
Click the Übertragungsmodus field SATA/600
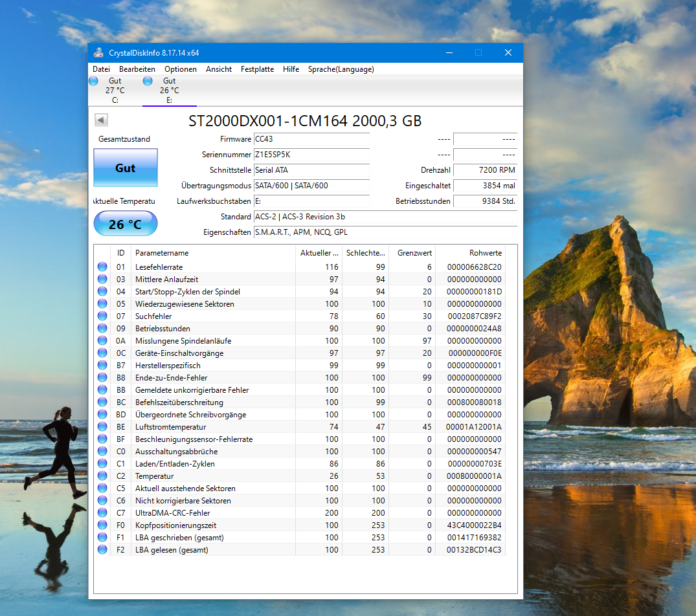coord(311,186)
